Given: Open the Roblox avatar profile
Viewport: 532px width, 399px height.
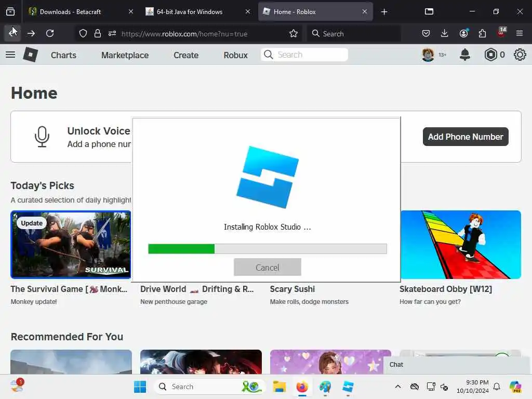Looking at the screenshot, I should click(x=428, y=55).
